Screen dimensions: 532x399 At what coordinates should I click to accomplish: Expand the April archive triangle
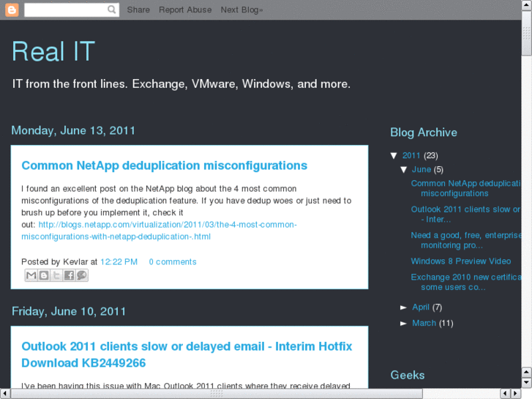(403, 307)
